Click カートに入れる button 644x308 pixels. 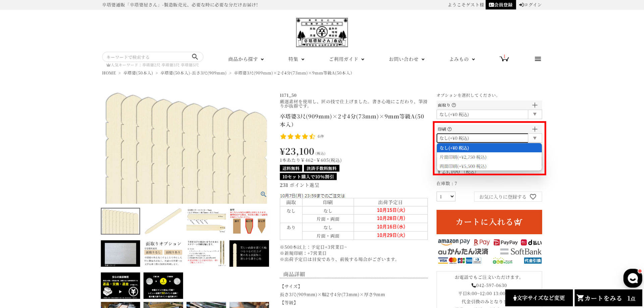tap(489, 222)
